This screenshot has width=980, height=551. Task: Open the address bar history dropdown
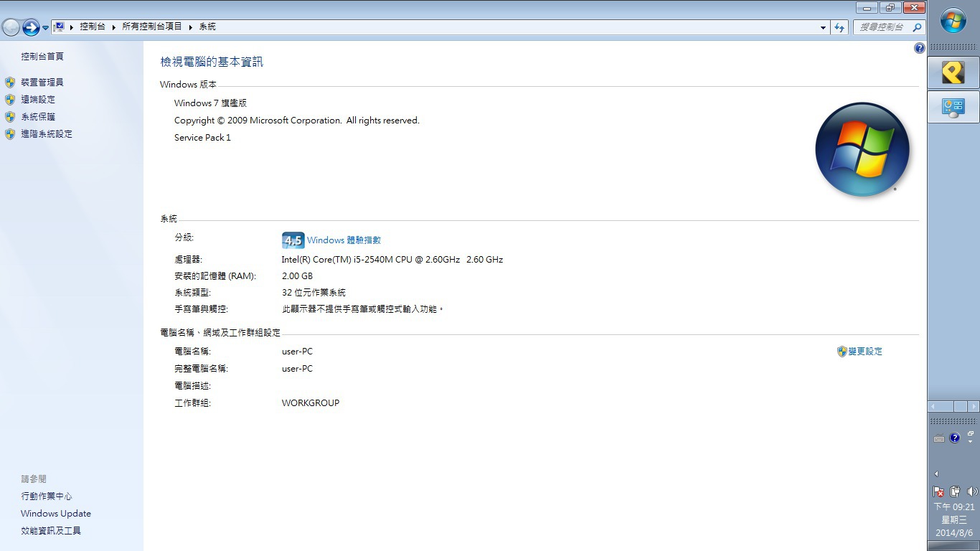click(x=823, y=27)
